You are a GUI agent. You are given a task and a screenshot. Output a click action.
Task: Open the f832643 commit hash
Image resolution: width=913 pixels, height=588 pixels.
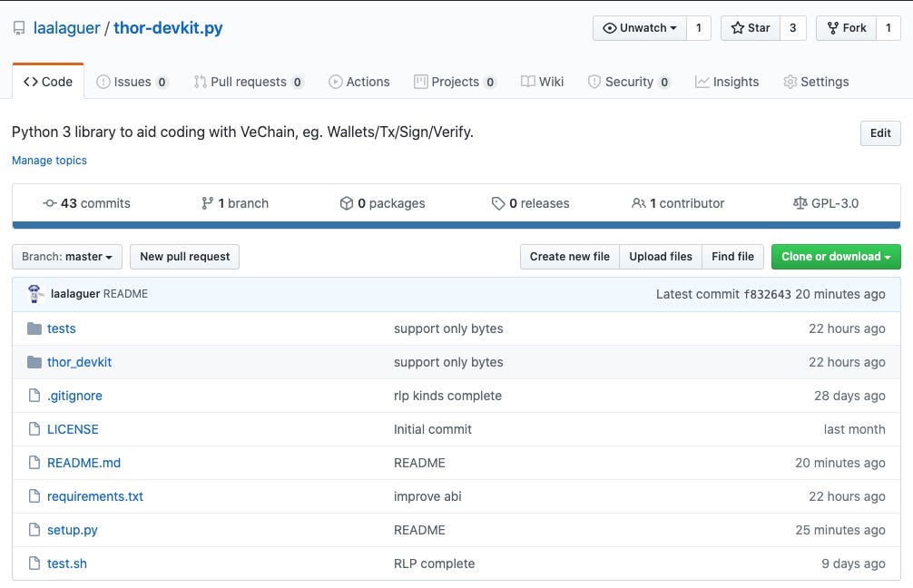pos(767,295)
